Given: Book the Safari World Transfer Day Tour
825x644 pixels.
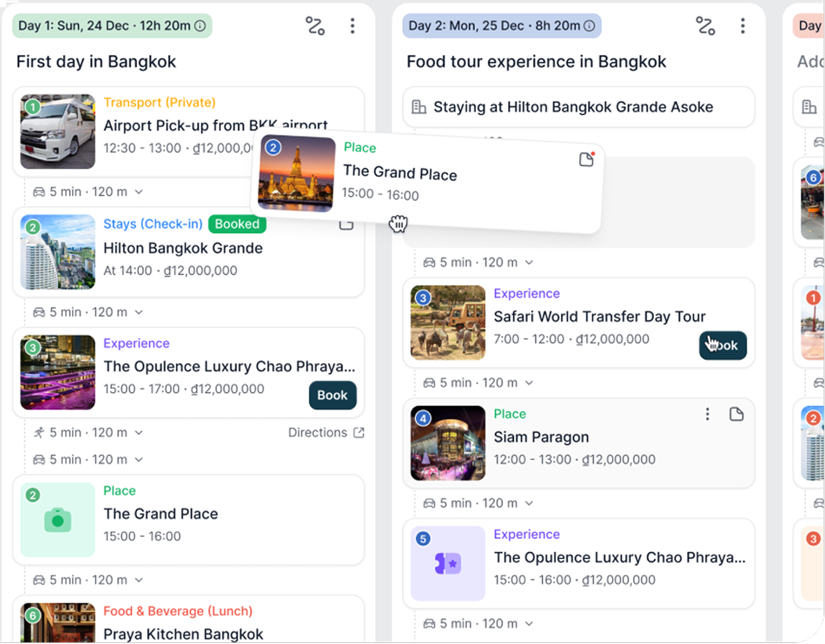Looking at the screenshot, I should [x=722, y=346].
